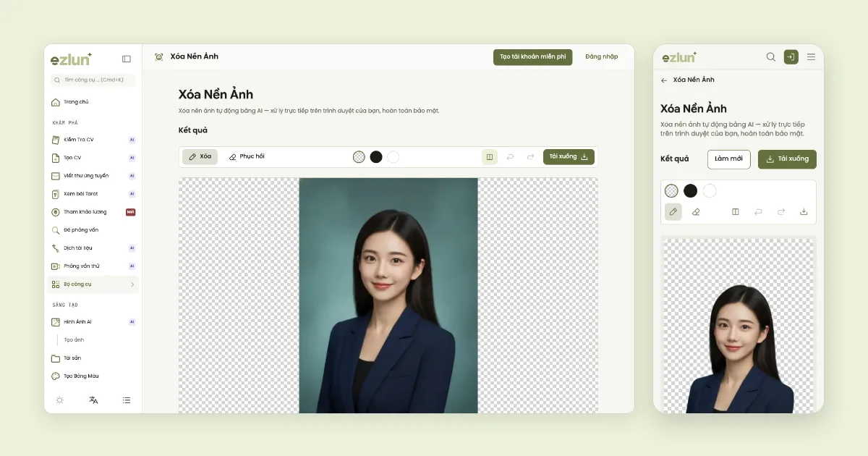The width and height of the screenshot is (868, 456).
Task: Click the undo icon in mobile toolbar
Action: tap(759, 212)
